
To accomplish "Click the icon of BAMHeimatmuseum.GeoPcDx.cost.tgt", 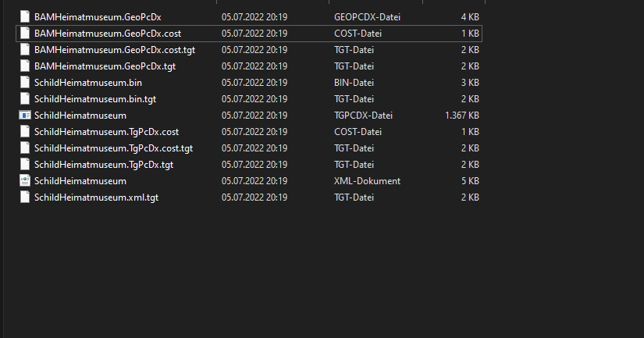I will [25, 49].
